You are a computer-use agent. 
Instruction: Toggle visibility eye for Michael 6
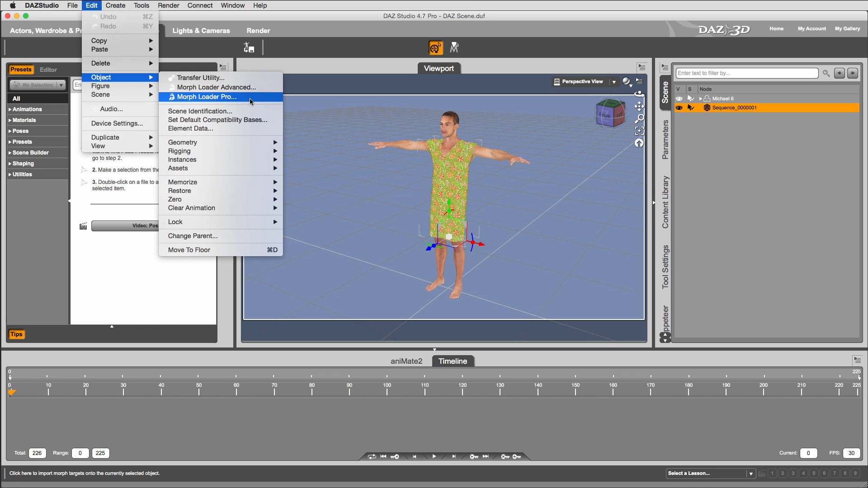tap(679, 99)
